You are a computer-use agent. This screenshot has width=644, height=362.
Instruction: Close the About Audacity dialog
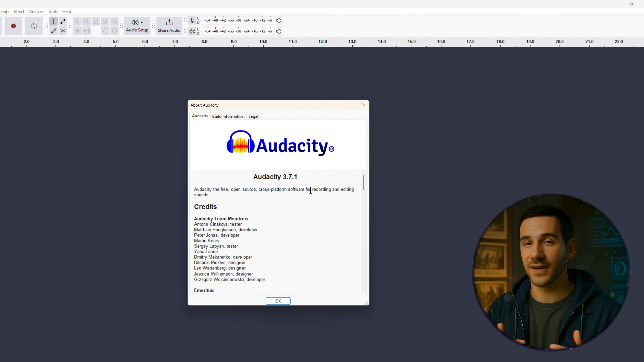[364, 105]
